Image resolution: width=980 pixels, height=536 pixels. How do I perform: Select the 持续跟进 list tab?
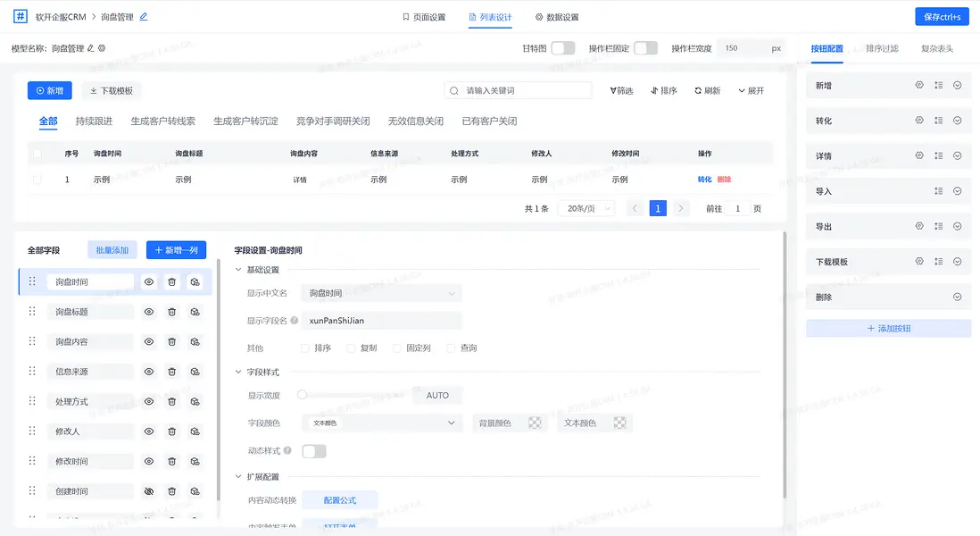94,121
